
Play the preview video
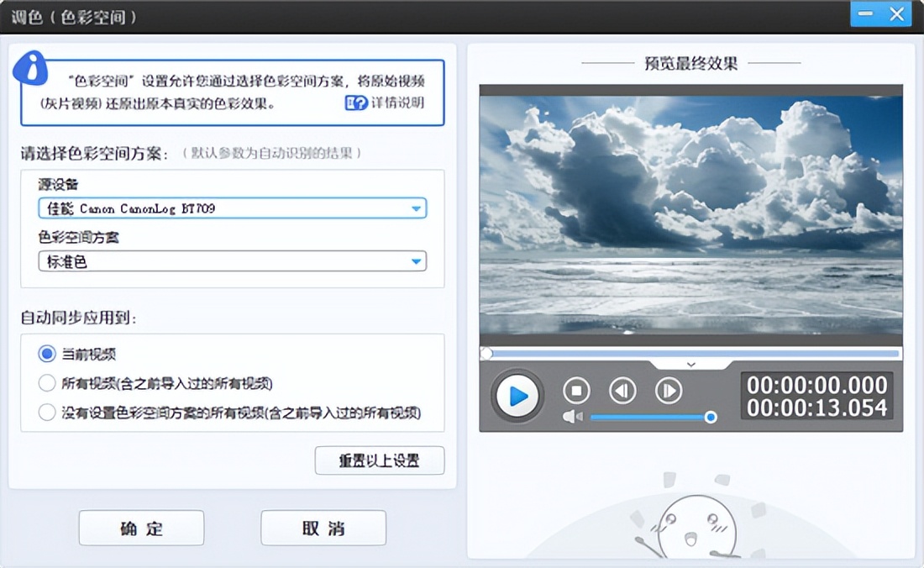click(517, 396)
